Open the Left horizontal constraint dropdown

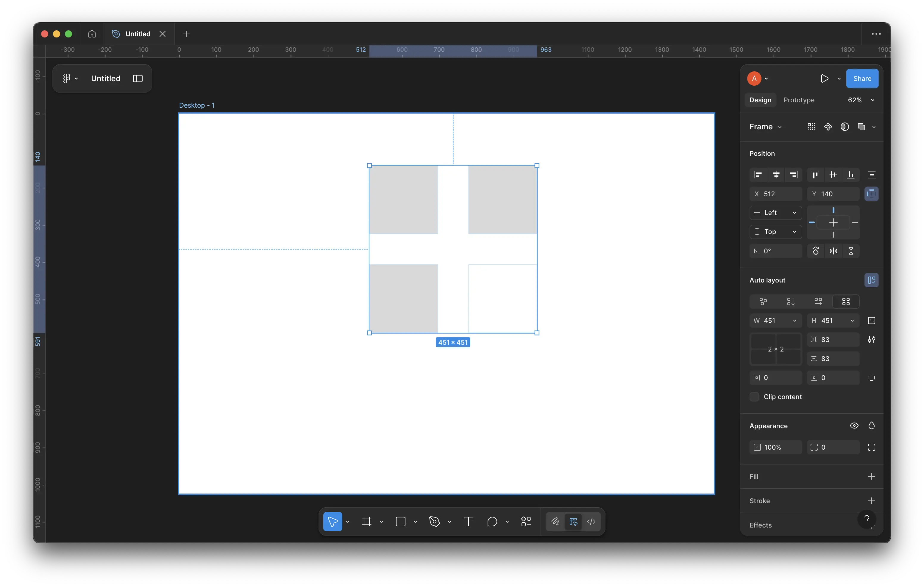point(775,213)
